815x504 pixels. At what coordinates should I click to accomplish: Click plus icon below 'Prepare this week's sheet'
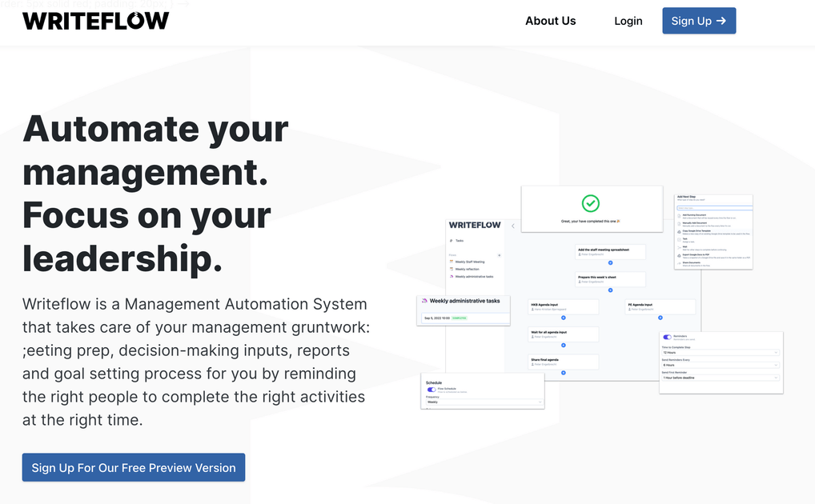610,290
